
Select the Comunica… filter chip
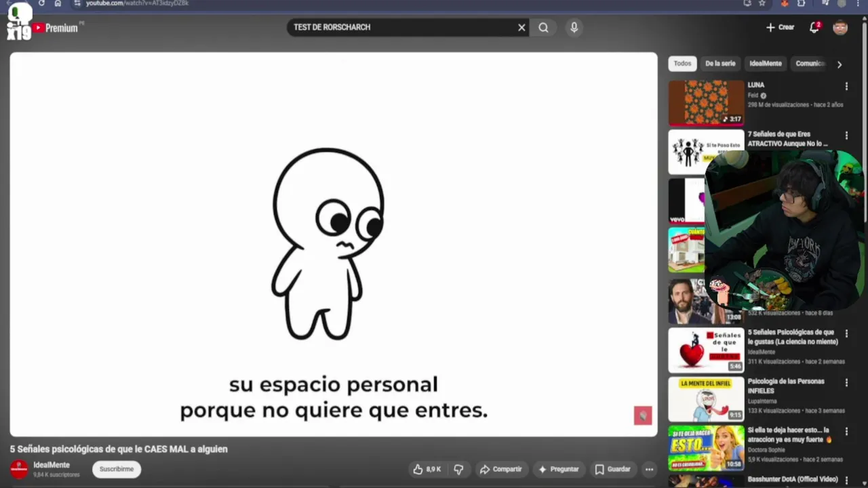click(809, 64)
